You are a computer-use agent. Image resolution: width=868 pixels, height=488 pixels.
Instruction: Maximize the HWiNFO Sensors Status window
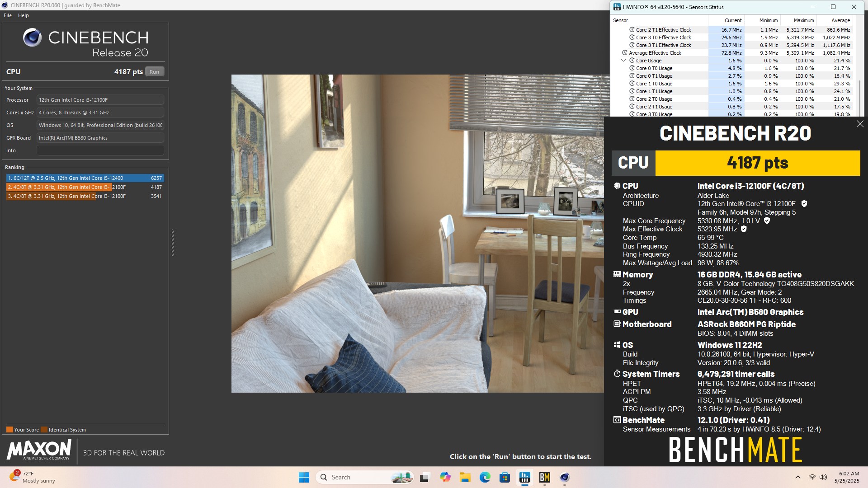tap(833, 7)
